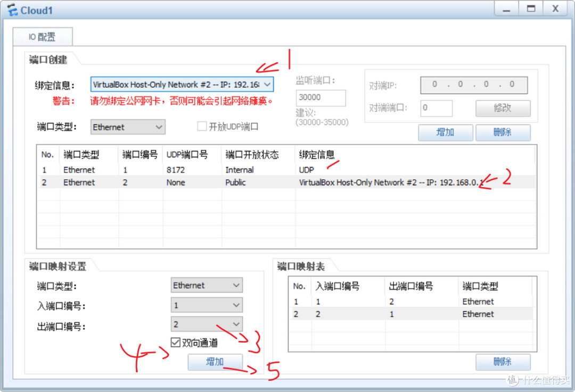Click the 入端口编号 column header in mapping table
This screenshot has width=575, height=392.
click(x=348, y=286)
